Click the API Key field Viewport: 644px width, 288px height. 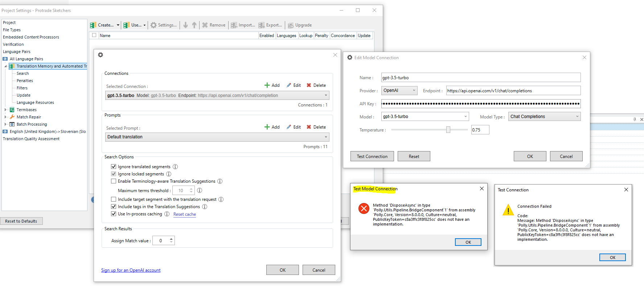[x=481, y=104]
